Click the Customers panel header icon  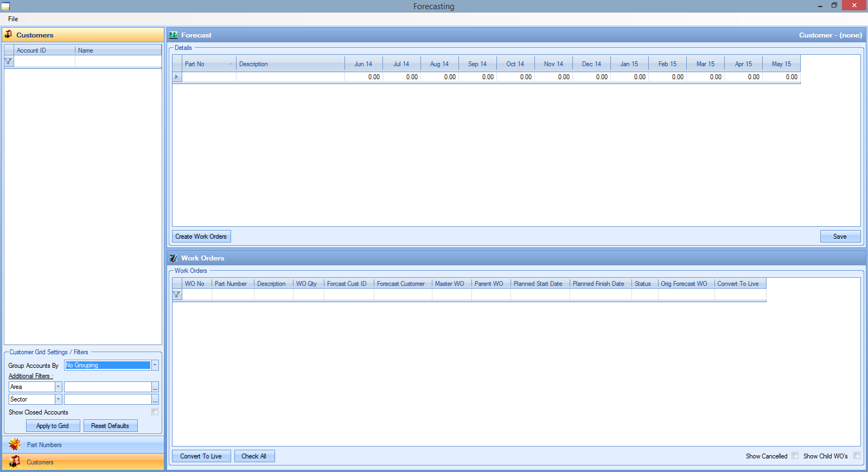(x=9, y=35)
